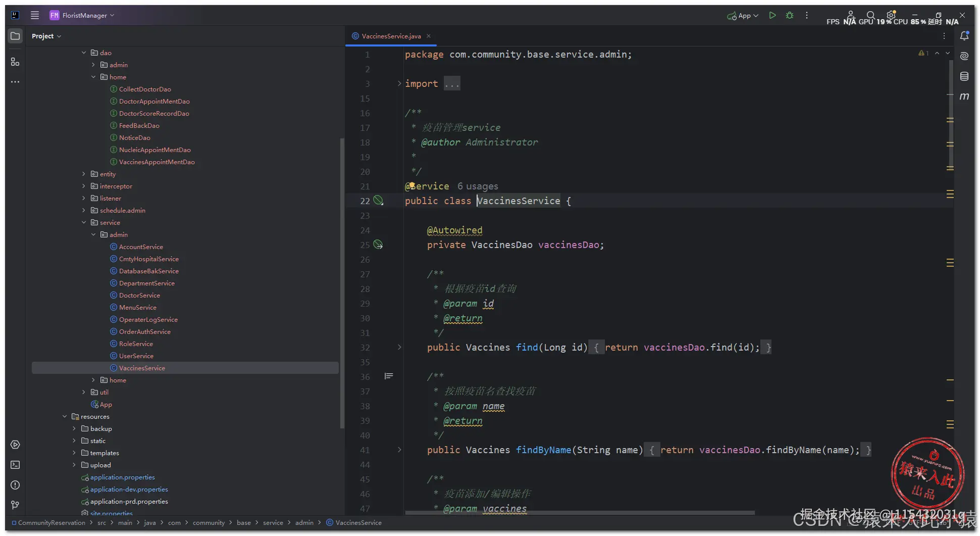Open the Notifications bell
The width and height of the screenshot is (980, 536).
[964, 36]
